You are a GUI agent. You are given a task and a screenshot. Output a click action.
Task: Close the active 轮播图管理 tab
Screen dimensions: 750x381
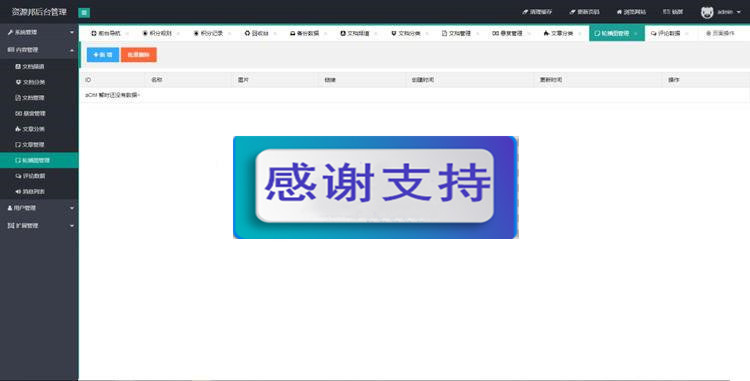(636, 33)
